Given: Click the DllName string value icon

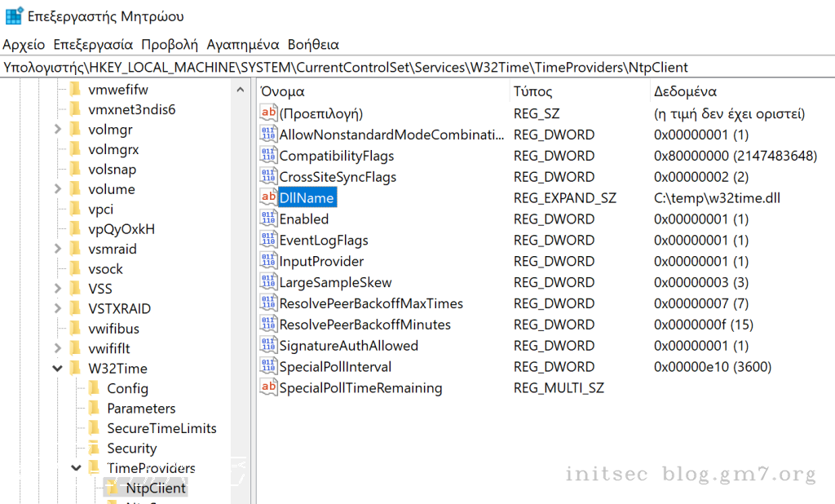Looking at the screenshot, I should [x=268, y=197].
